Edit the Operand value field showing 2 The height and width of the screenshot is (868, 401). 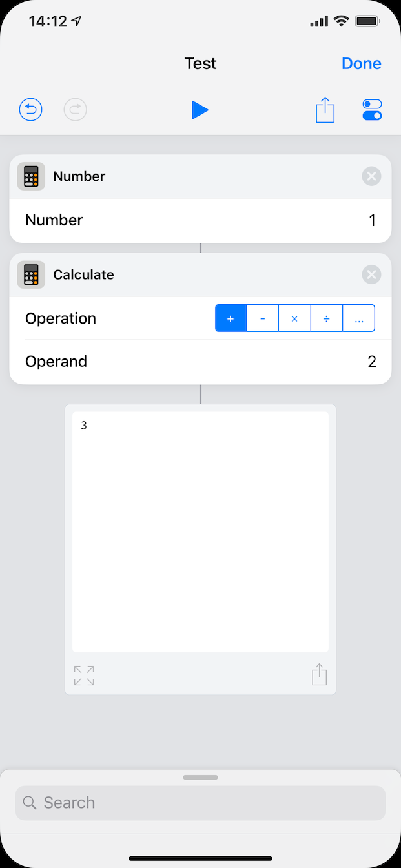[200, 362]
